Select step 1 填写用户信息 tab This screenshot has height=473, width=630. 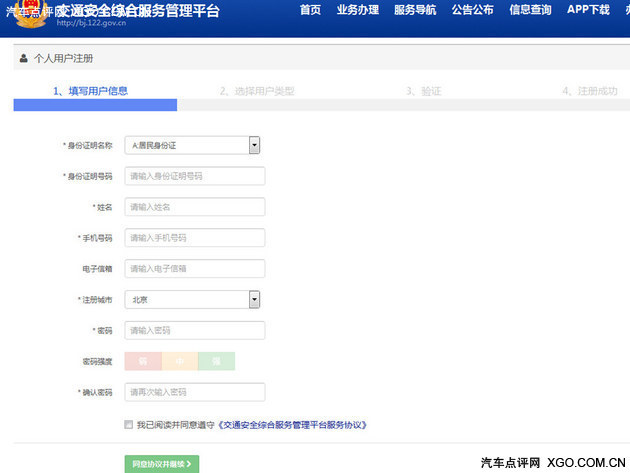point(90,91)
